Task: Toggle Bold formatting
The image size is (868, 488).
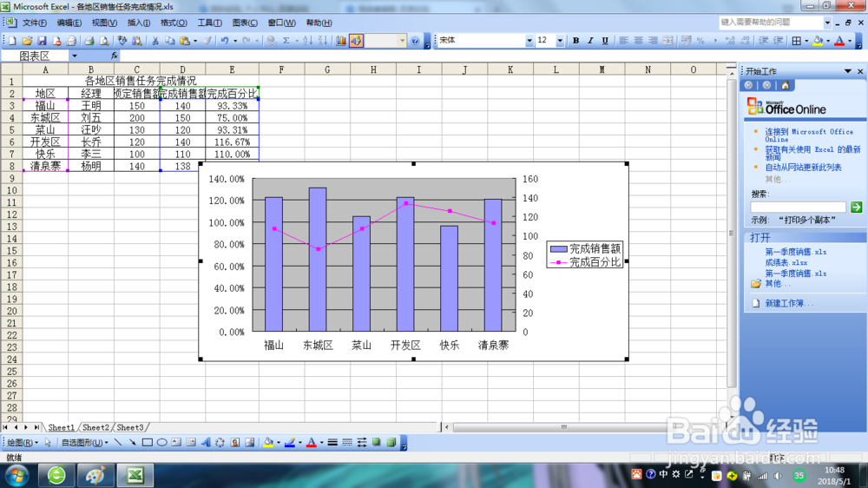Action: (x=575, y=41)
